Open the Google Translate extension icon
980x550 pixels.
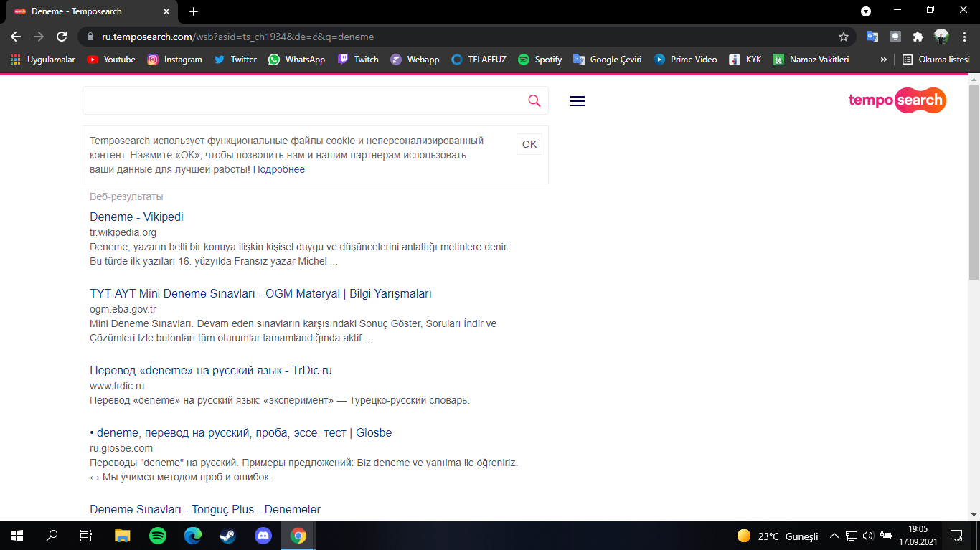872,37
